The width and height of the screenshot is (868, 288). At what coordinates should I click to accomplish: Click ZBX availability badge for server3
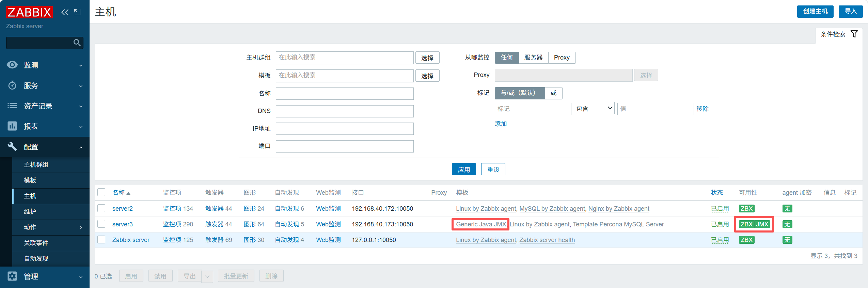coord(747,224)
